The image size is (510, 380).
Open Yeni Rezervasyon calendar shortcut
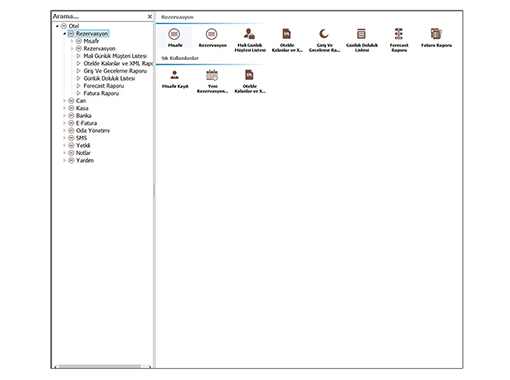[212, 81]
